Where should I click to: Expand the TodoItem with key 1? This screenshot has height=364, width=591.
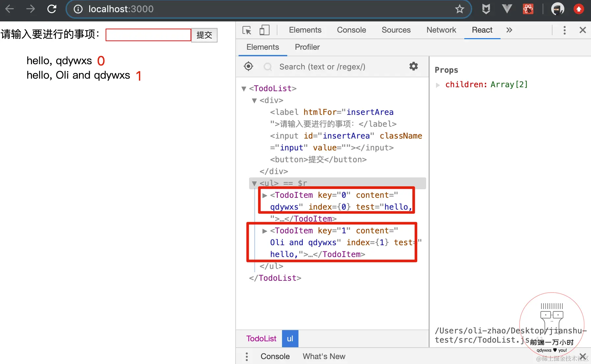pos(265,231)
